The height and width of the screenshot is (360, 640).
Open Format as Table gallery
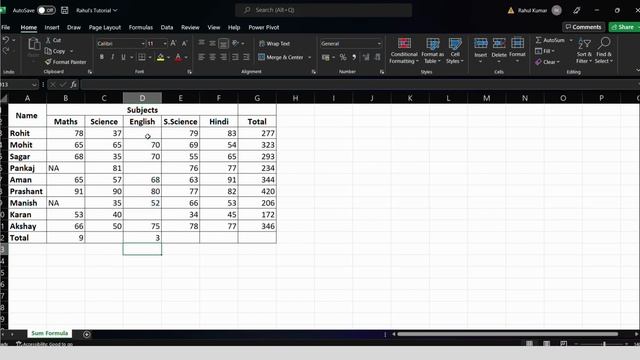tap(432, 50)
